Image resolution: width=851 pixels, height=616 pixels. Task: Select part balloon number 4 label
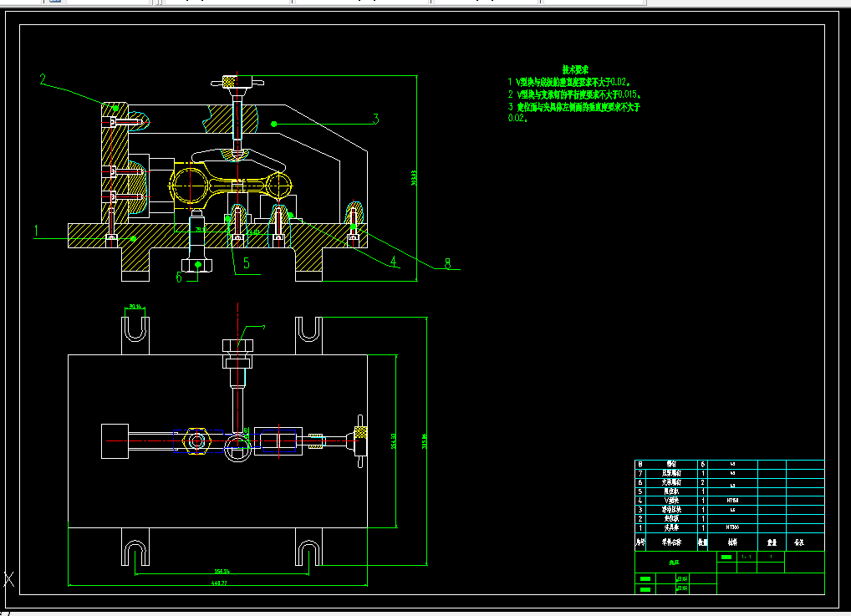click(394, 262)
